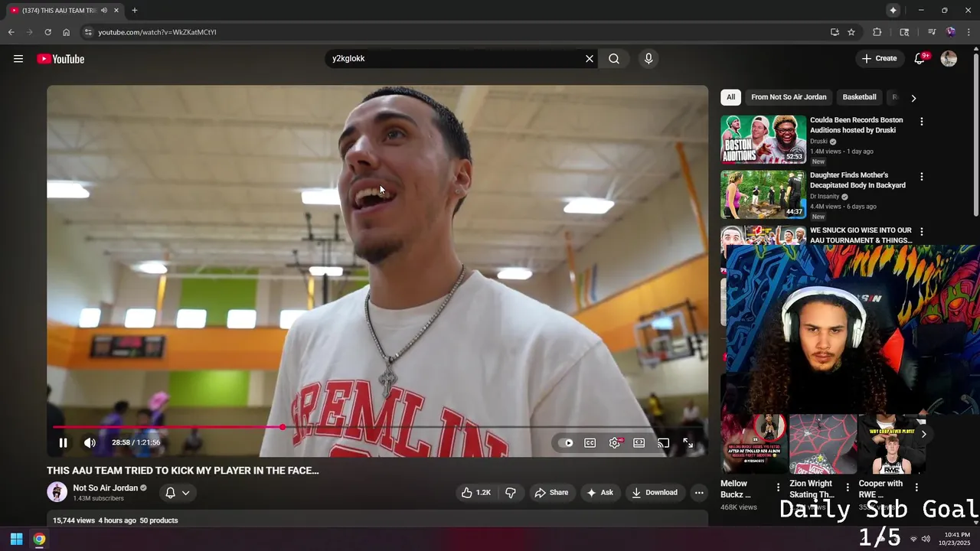The width and height of the screenshot is (980, 551).
Task: Select the Basketball filter chip
Action: (x=859, y=97)
